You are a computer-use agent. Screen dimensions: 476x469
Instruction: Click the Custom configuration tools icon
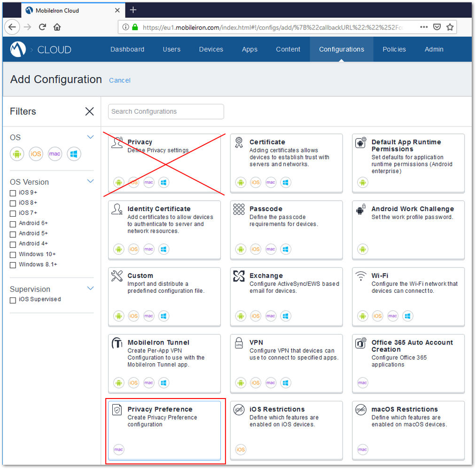117,276
